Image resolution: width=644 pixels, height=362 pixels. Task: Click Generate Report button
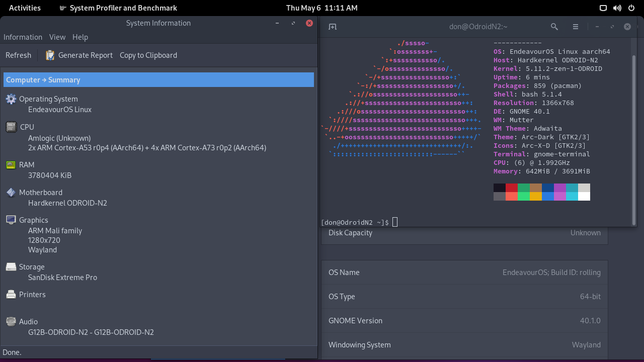pos(79,55)
